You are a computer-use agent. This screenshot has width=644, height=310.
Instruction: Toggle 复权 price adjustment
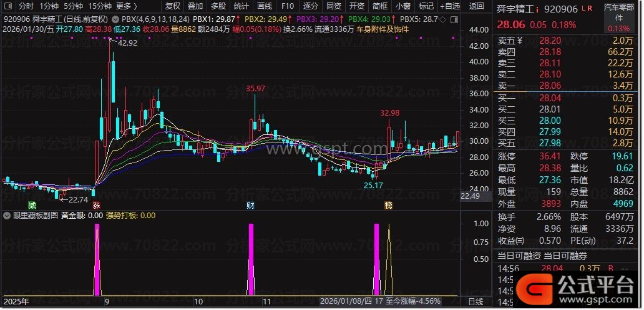pyautogui.click(x=172, y=6)
